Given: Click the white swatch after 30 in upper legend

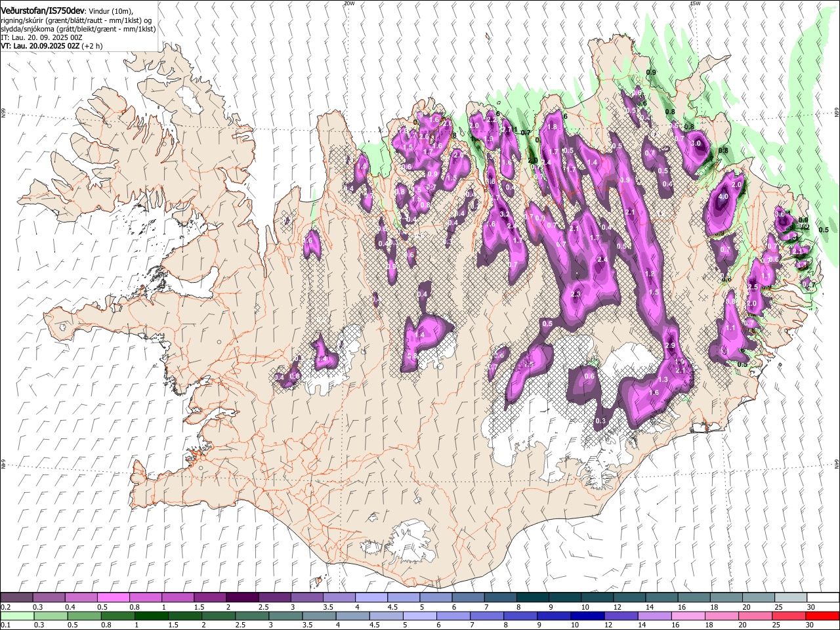Looking at the screenshot, I should [823, 597].
